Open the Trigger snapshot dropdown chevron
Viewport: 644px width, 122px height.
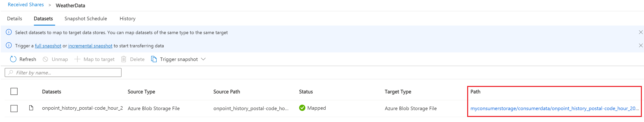point(203,59)
